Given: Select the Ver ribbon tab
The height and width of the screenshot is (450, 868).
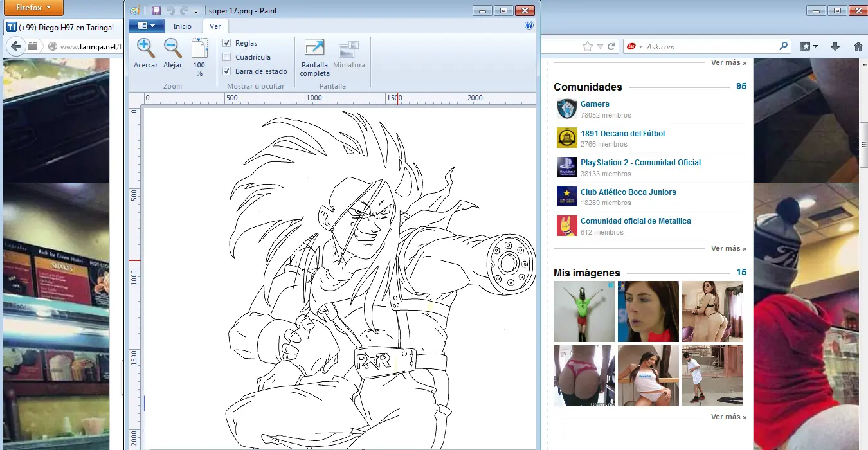Looking at the screenshot, I should point(215,26).
